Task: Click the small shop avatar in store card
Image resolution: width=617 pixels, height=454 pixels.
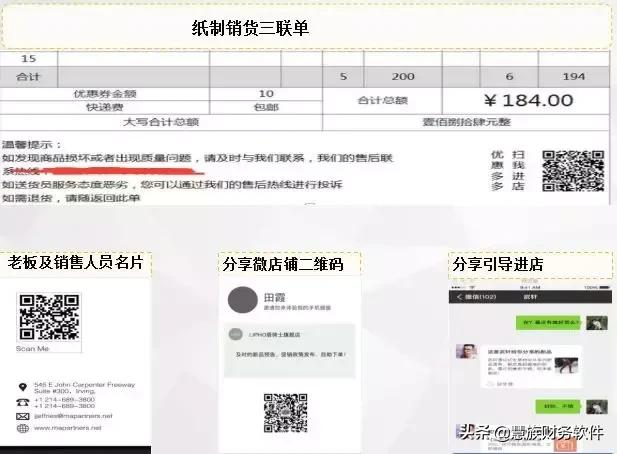Action: click(236, 334)
